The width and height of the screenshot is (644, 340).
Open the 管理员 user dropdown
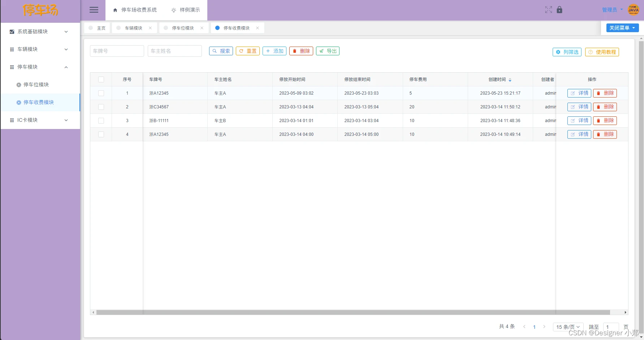coord(612,10)
